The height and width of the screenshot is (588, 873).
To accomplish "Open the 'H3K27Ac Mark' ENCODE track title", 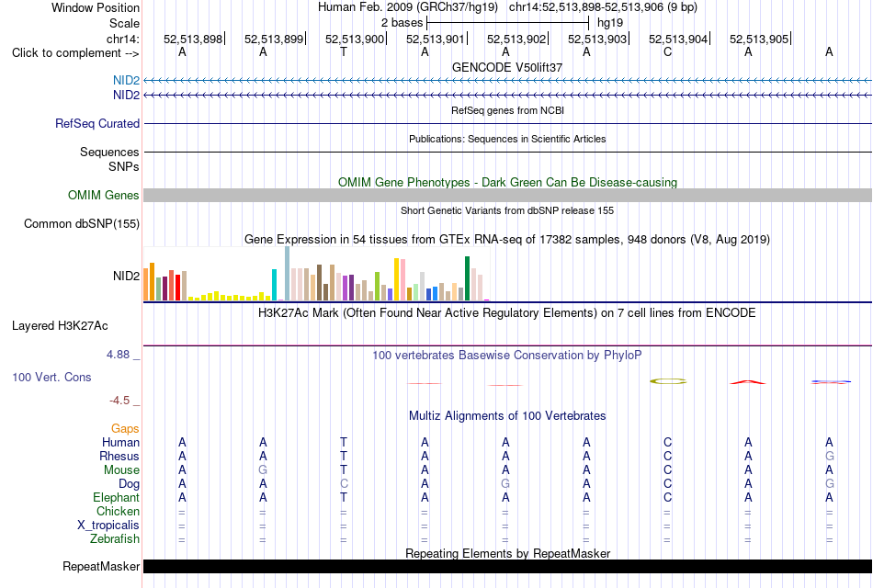I will (x=507, y=313).
